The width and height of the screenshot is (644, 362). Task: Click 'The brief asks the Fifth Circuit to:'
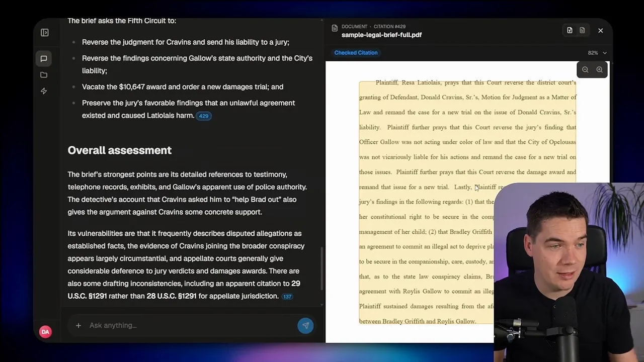122,21
